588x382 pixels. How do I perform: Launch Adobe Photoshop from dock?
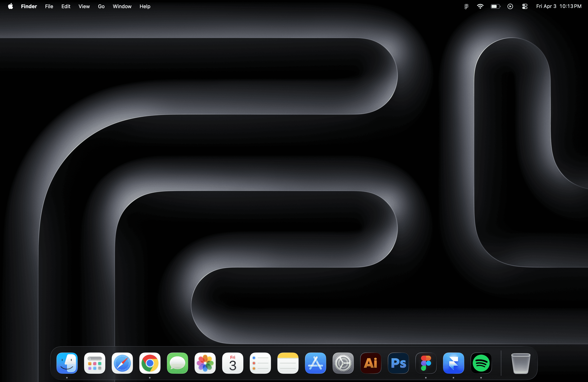point(398,363)
